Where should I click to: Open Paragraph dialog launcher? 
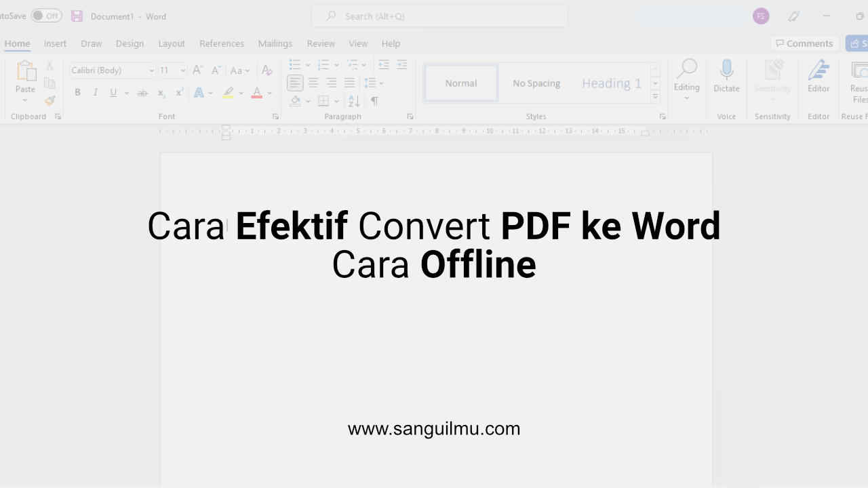pyautogui.click(x=410, y=117)
